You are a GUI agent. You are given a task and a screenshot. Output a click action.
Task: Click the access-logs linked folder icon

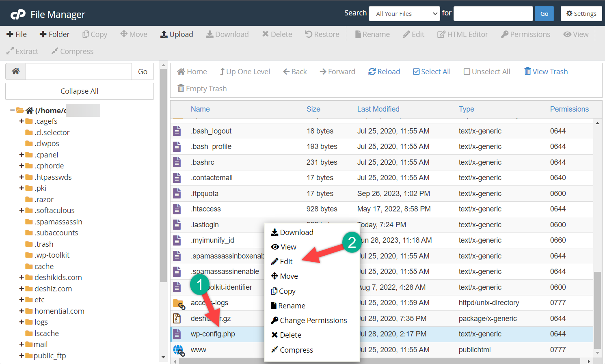(178, 303)
